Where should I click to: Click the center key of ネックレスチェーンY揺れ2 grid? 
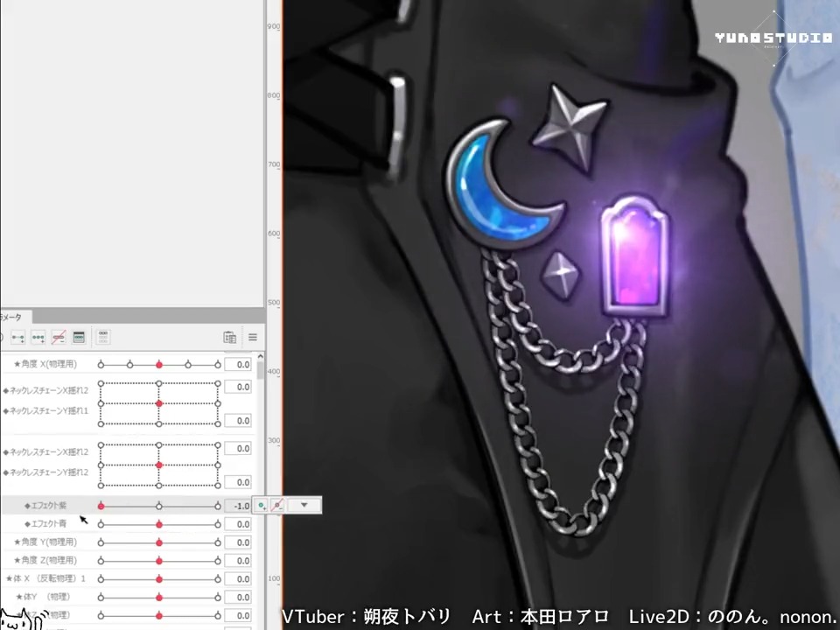(159, 465)
